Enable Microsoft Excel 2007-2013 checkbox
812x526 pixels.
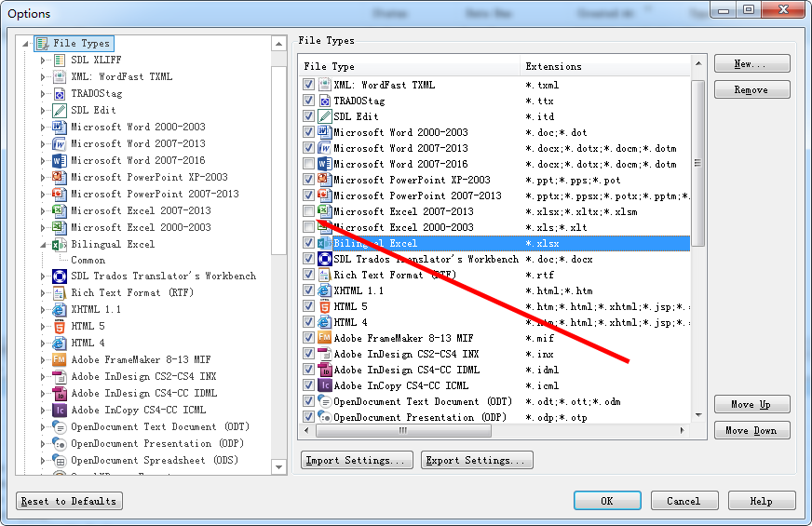(x=308, y=211)
